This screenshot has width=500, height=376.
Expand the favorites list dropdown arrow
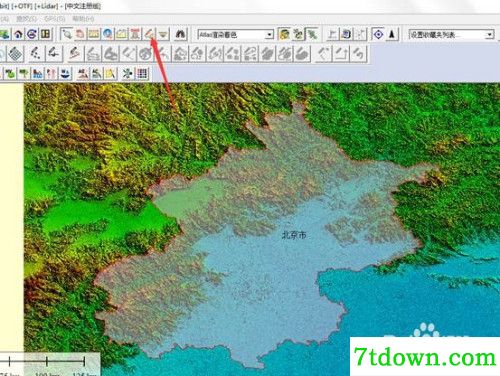click(489, 34)
